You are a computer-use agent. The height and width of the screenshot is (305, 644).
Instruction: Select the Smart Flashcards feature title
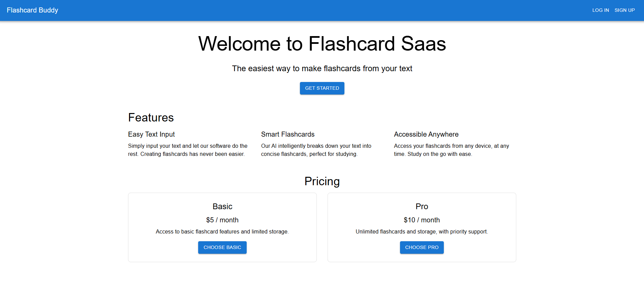[x=287, y=134]
